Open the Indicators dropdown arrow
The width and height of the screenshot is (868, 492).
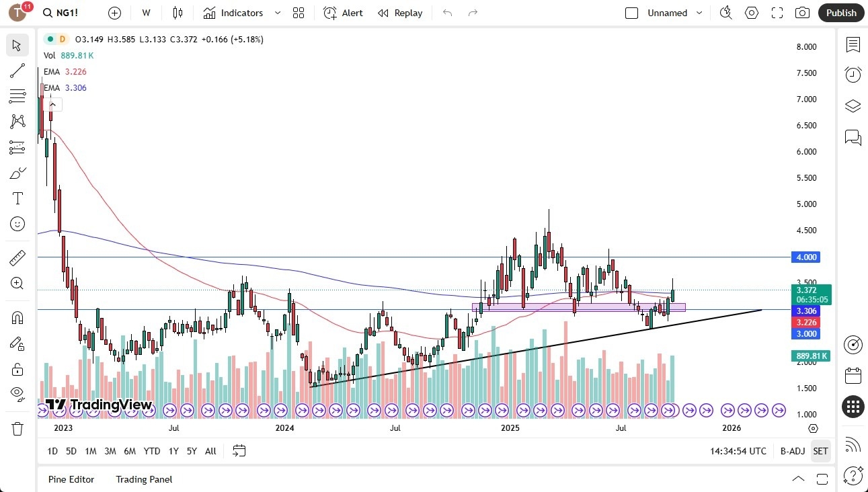[x=277, y=13]
